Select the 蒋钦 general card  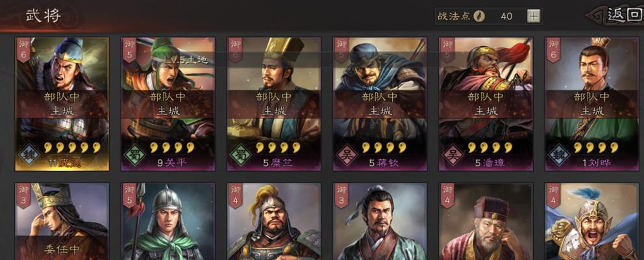pyautogui.click(x=380, y=104)
